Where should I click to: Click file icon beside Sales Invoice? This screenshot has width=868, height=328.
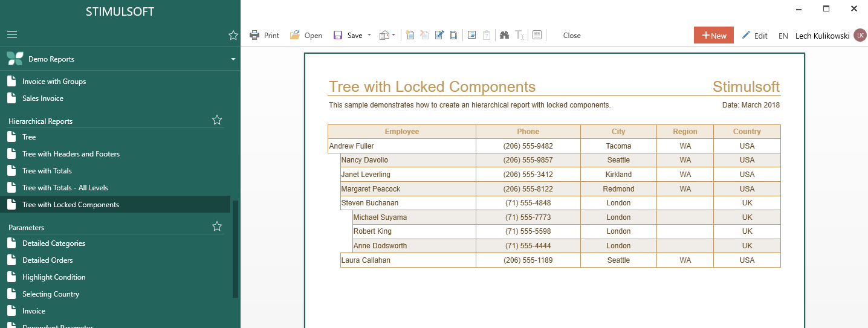tap(11, 98)
